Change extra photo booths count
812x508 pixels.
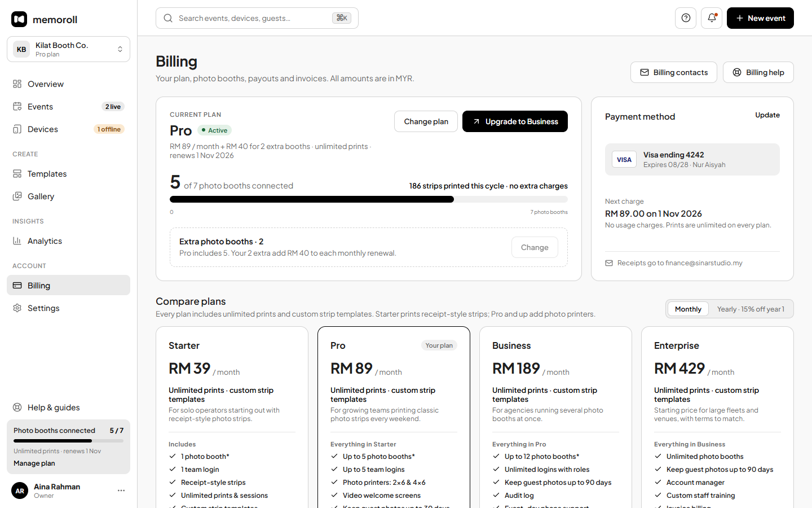[535, 247]
